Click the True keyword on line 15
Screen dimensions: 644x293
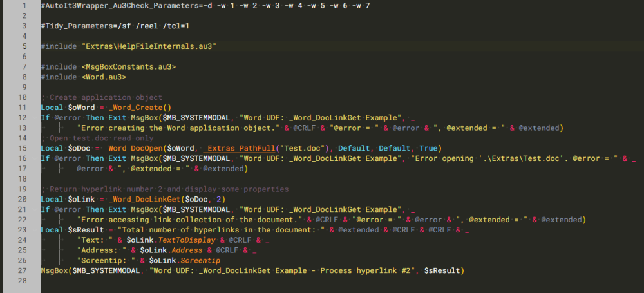click(428, 148)
